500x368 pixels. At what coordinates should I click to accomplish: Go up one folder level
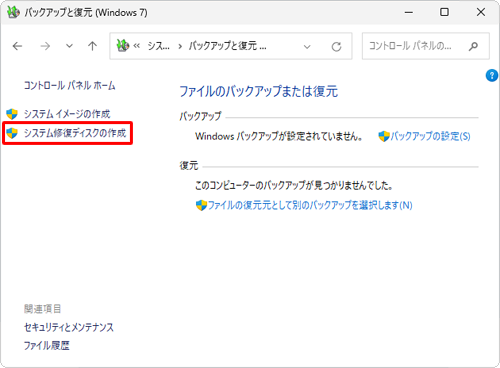click(x=92, y=46)
